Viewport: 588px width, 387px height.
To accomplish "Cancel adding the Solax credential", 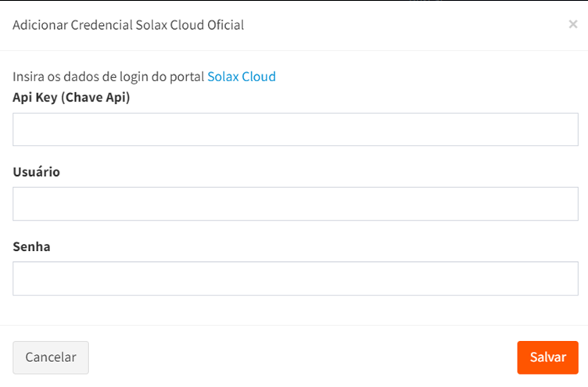I will coord(51,357).
